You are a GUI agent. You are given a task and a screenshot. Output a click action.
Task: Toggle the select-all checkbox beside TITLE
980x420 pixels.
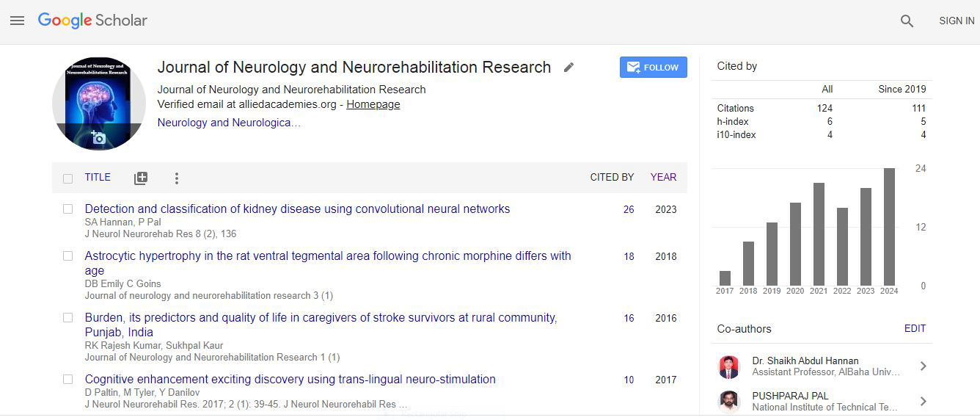click(68, 178)
